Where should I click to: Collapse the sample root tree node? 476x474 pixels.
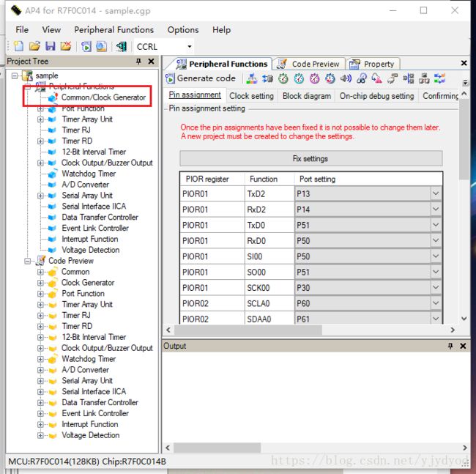click(x=15, y=75)
